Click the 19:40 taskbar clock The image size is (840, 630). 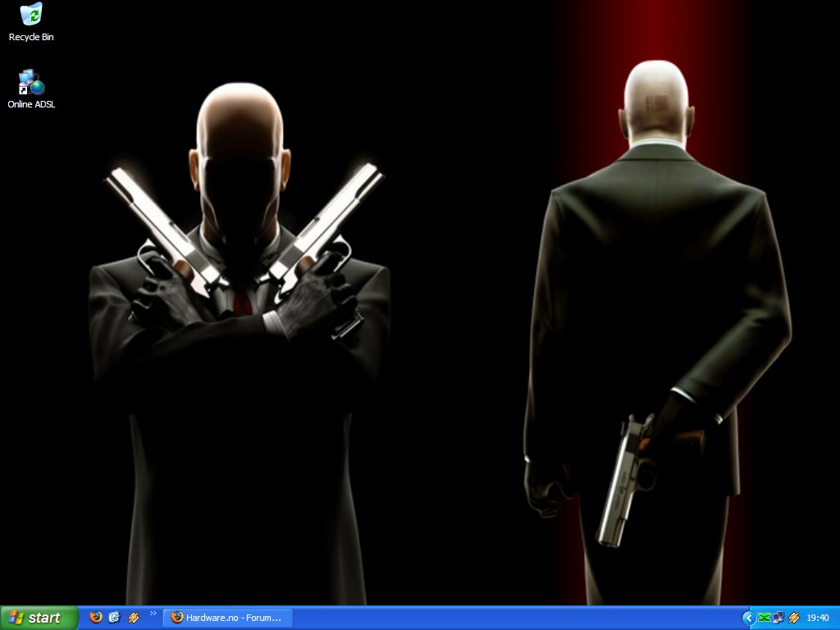pyautogui.click(x=818, y=618)
